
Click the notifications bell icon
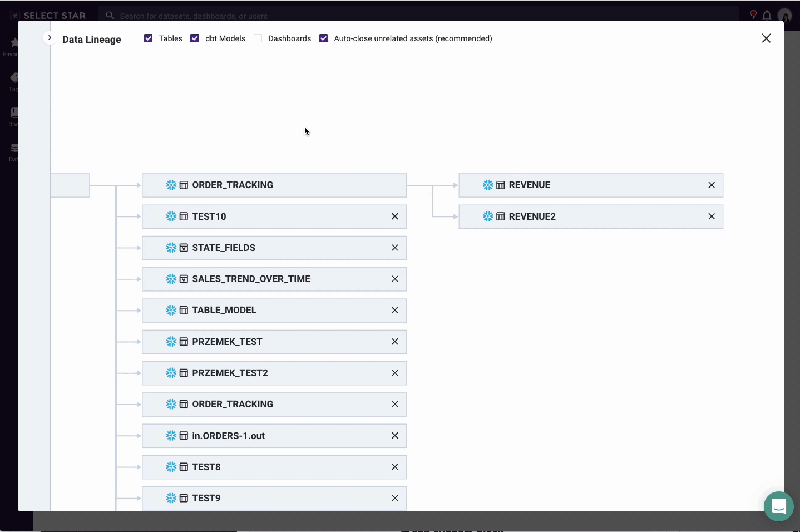coord(767,16)
